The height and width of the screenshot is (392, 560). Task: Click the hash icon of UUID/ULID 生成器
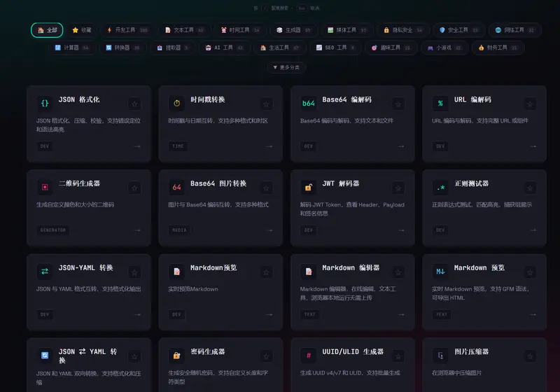click(309, 355)
